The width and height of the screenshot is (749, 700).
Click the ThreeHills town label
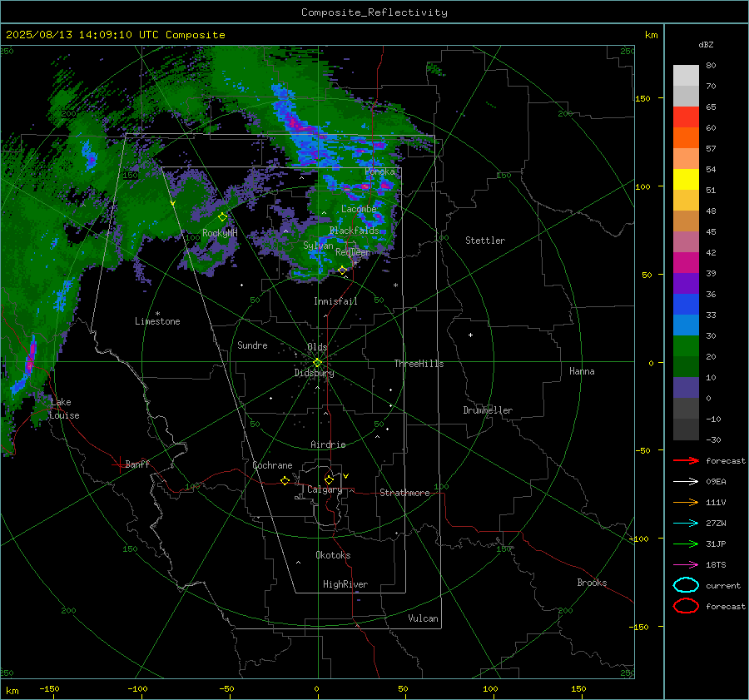pos(419,364)
